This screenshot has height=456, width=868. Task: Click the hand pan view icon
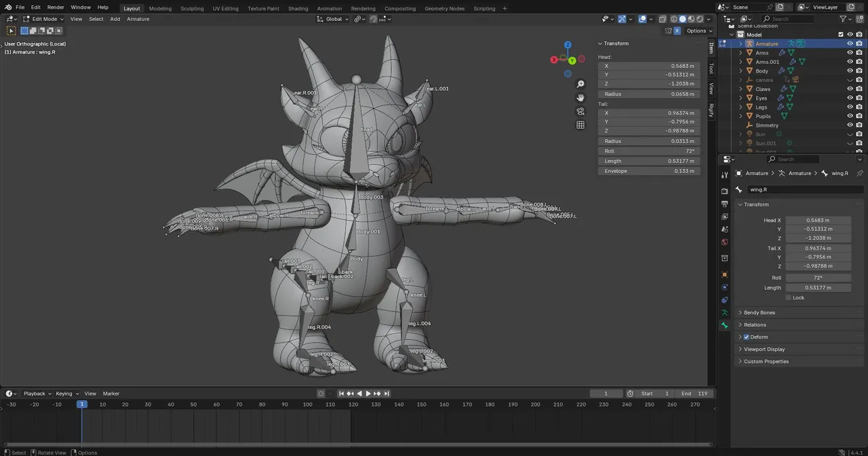[580, 98]
